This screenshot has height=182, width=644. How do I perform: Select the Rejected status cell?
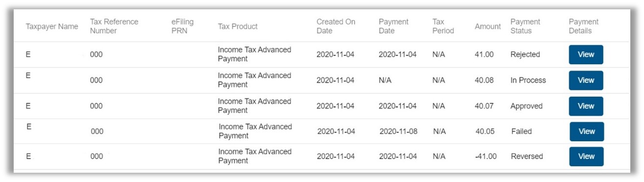[525, 55]
